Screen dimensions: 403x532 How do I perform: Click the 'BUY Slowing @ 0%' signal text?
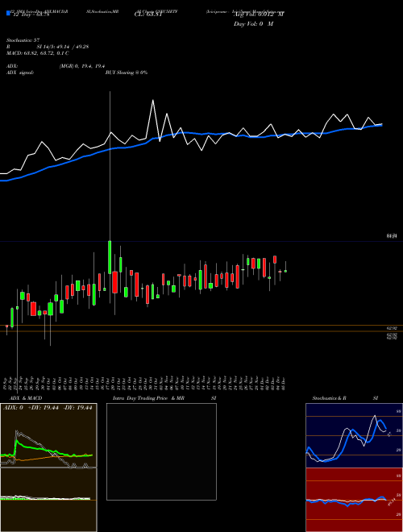(x=127, y=73)
